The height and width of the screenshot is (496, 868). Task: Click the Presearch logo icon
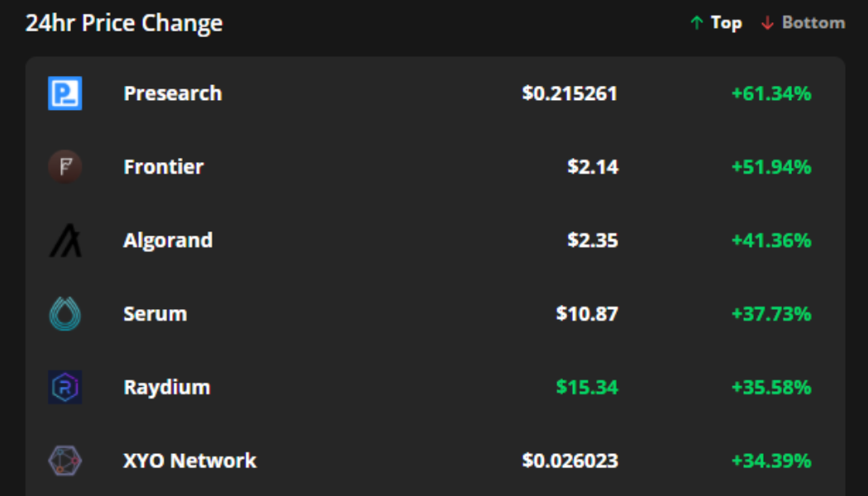(x=64, y=93)
